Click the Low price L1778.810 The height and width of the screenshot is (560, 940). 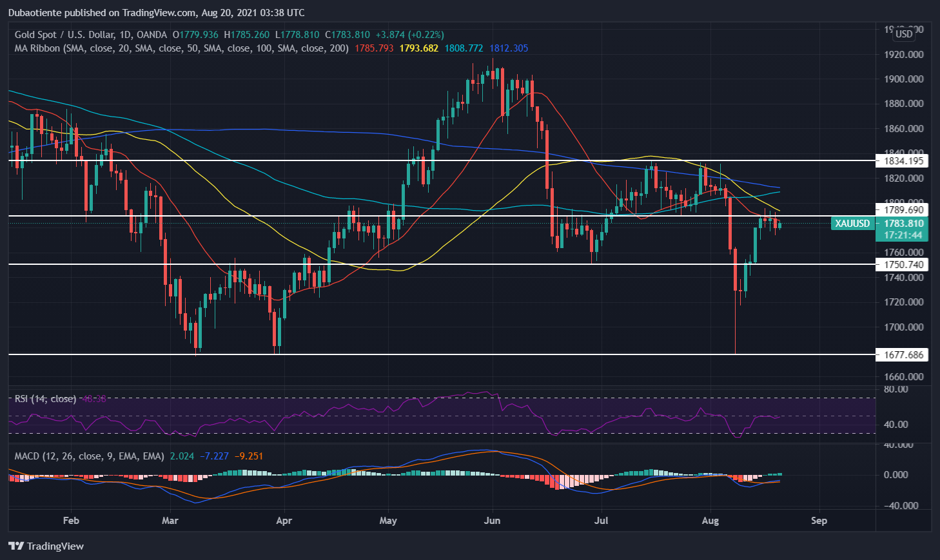coord(297,35)
